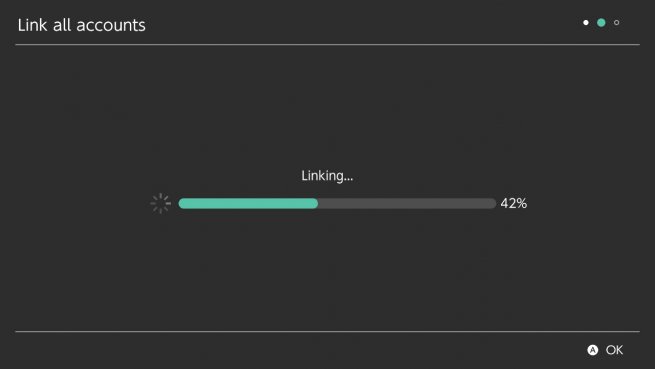
Task: Click the percent sign after 42
Action: 521,204
